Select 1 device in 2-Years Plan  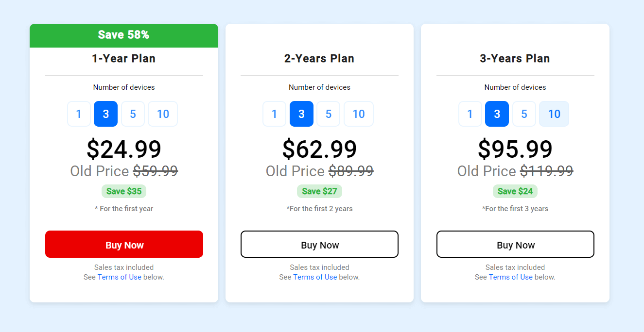pyautogui.click(x=275, y=114)
